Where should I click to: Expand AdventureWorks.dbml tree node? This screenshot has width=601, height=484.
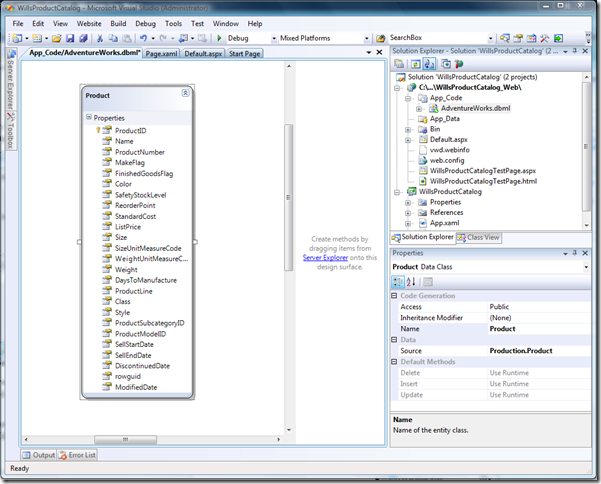click(x=419, y=109)
